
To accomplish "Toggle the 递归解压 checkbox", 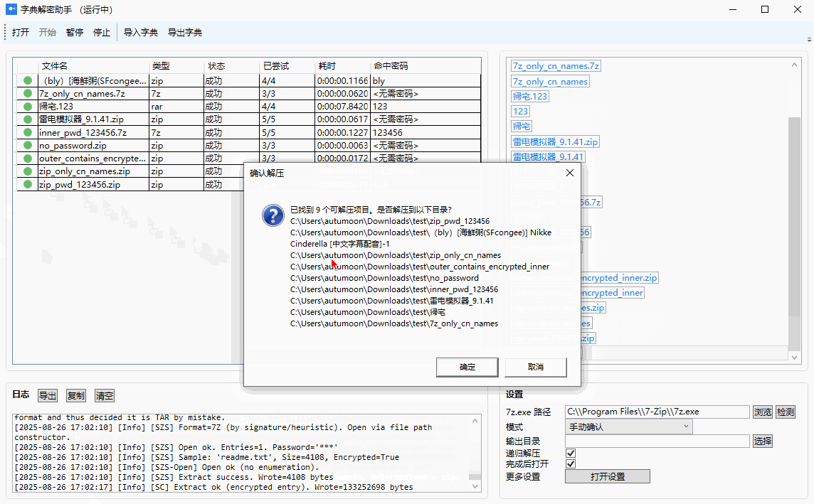I will point(571,454).
